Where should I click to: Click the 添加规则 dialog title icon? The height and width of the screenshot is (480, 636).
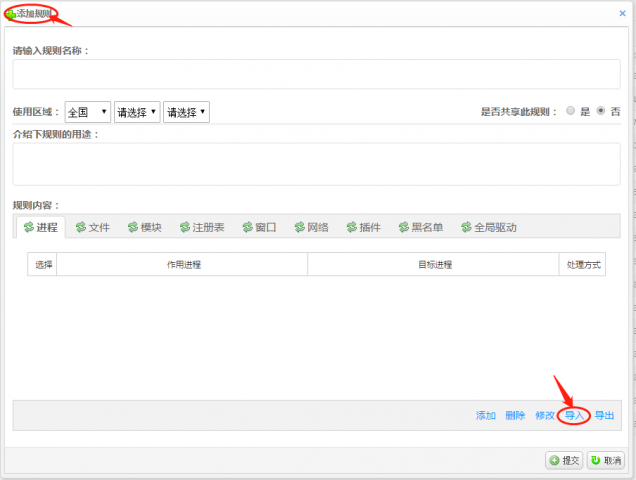11,14
